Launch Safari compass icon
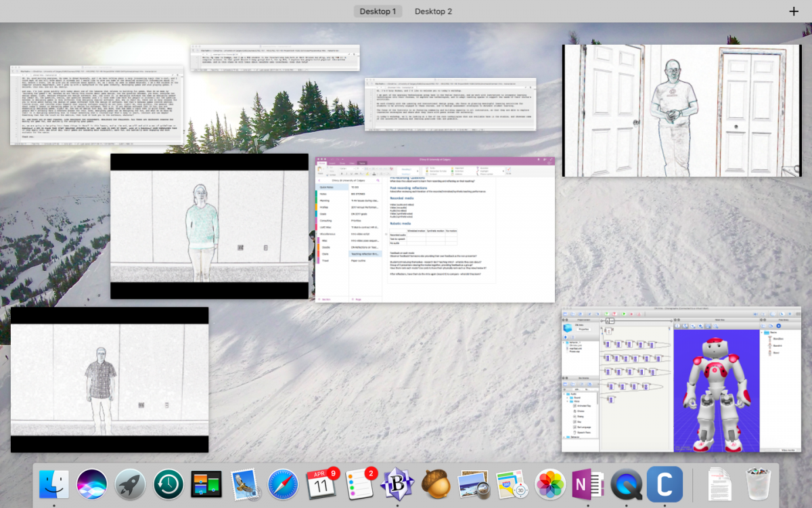 [283, 485]
